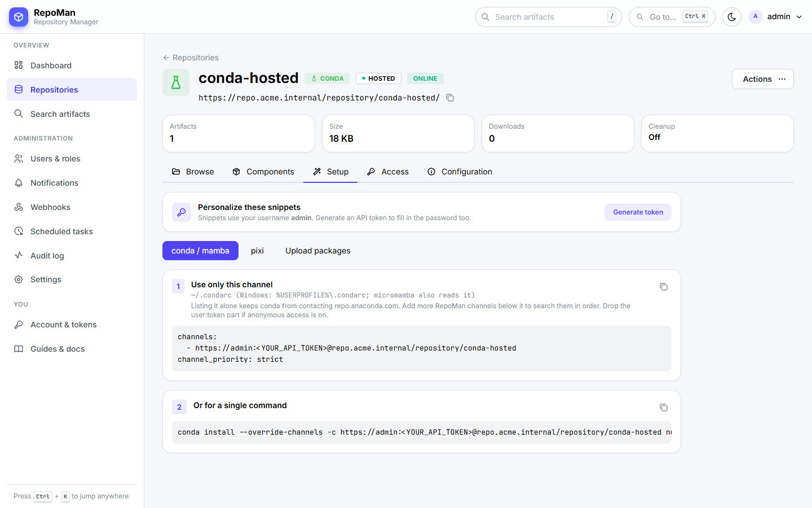
Task: Open the Audit log page
Action: tap(72, 256)
